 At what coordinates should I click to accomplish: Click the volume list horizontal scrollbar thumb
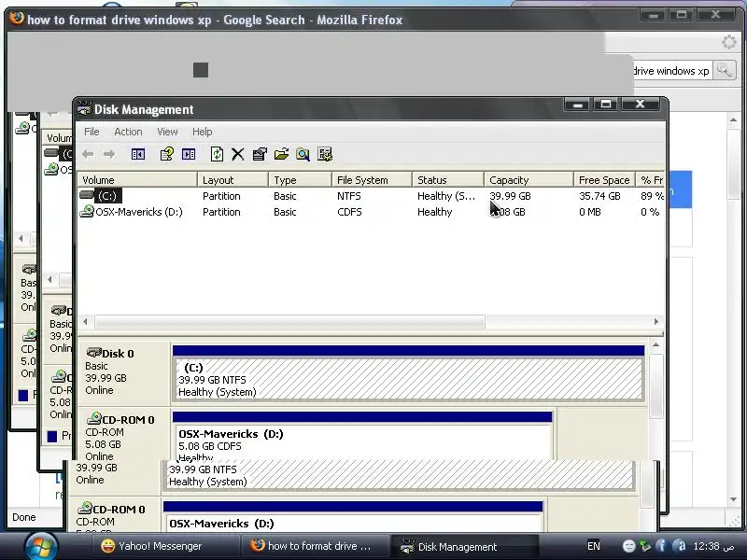(x=289, y=322)
